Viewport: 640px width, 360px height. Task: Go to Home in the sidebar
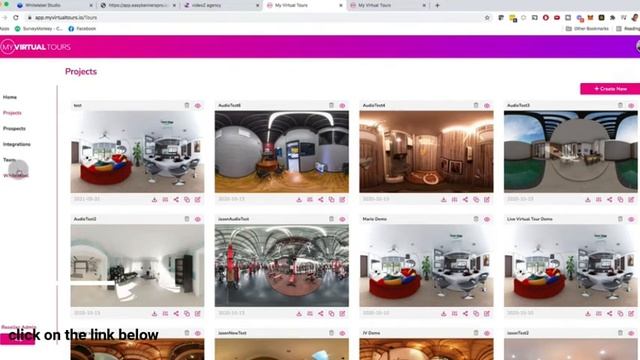tap(10, 97)
